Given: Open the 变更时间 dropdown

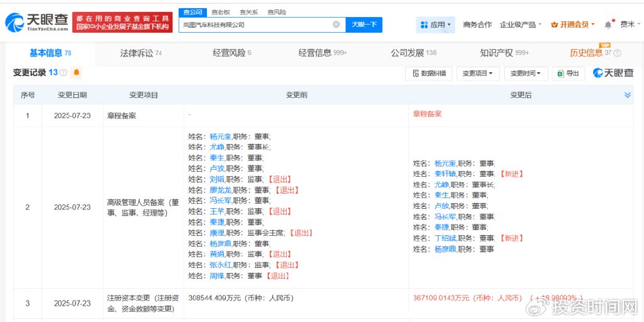Looking at the screenshot, I should [526, 74].
